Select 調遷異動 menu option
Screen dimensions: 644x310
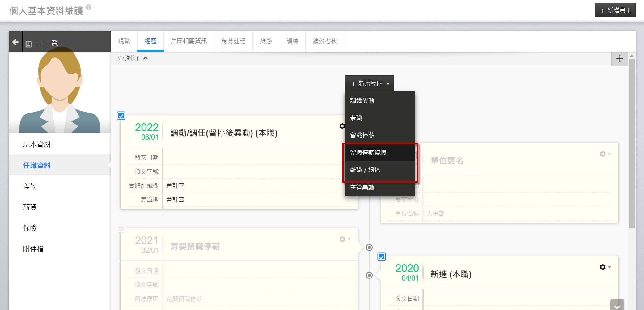click(x=362, y=100)
